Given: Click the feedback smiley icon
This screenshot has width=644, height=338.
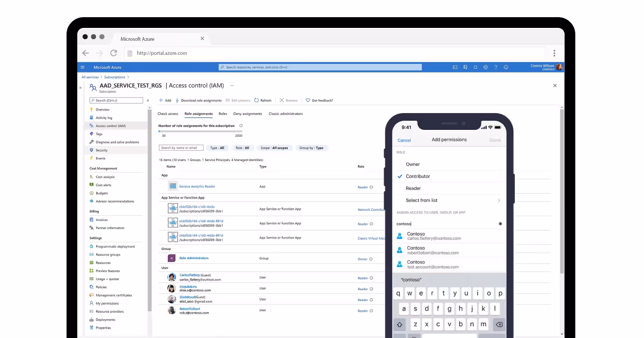Looking at the screenshot, I should [506, 67].
